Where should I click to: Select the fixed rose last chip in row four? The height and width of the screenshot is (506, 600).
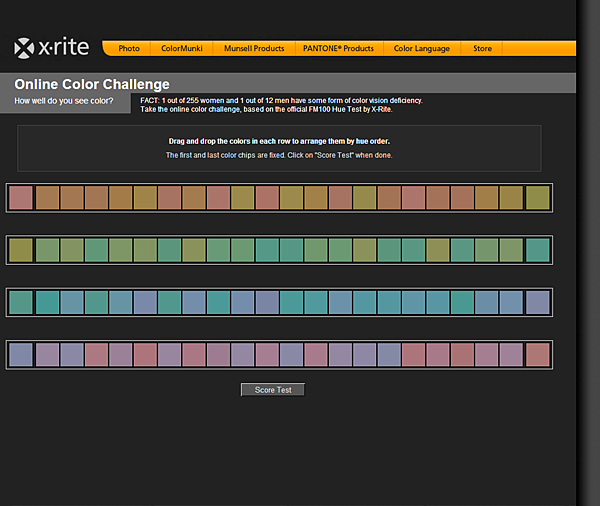(538, 355)
